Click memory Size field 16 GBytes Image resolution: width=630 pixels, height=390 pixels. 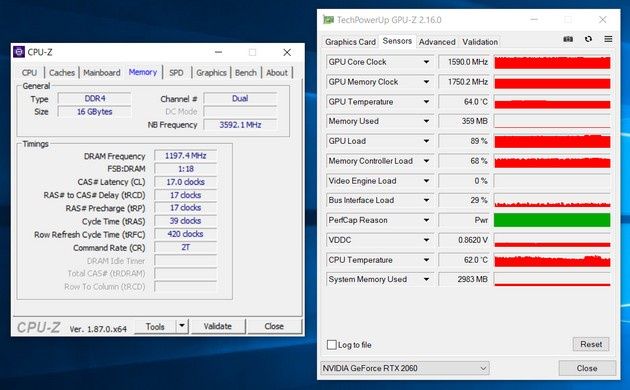coord(94,112)
